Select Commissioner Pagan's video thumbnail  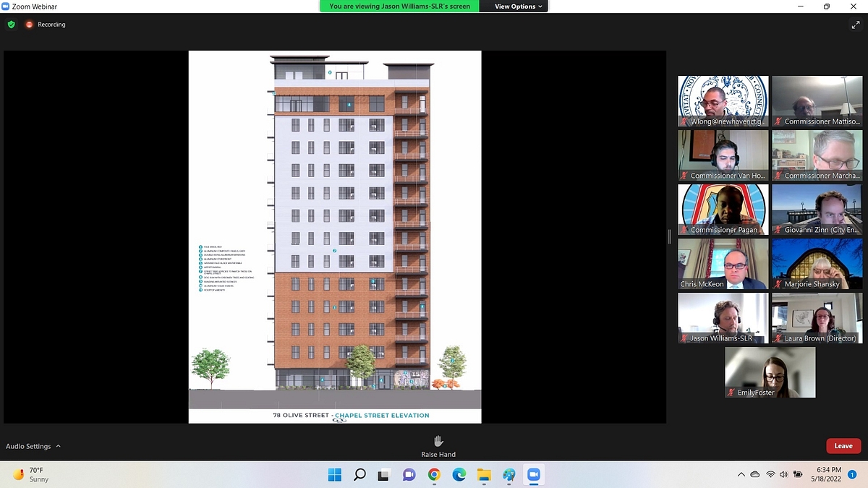[x=723, y=210]
